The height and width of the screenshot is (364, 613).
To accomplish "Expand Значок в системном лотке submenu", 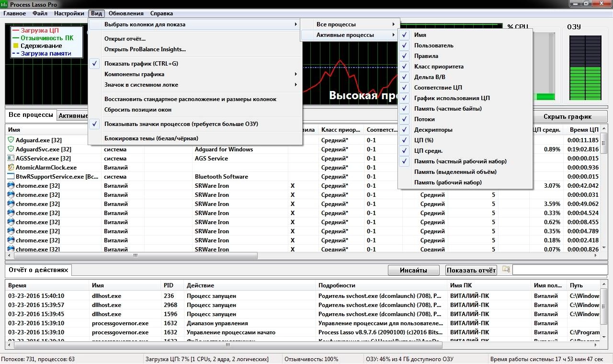I will click(195, 85).
